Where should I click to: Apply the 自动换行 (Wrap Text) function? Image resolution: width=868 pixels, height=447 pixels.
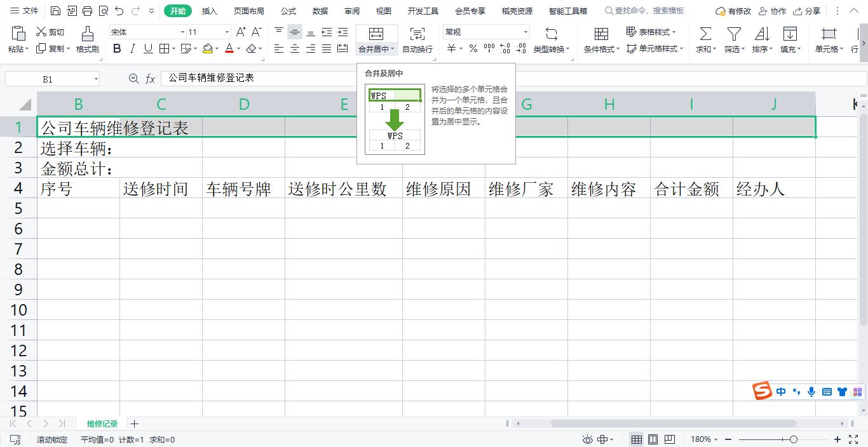[x=417, y=39]
